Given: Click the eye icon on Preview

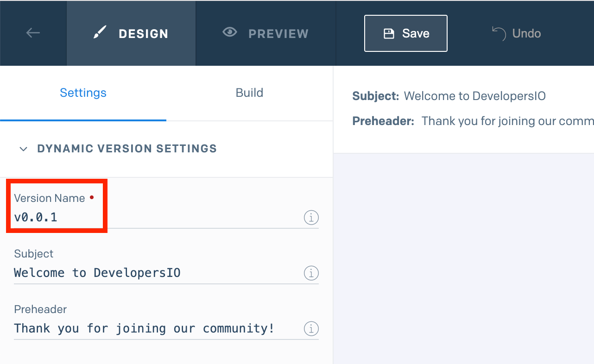Looking at the screenshot, I should (229, 32).
